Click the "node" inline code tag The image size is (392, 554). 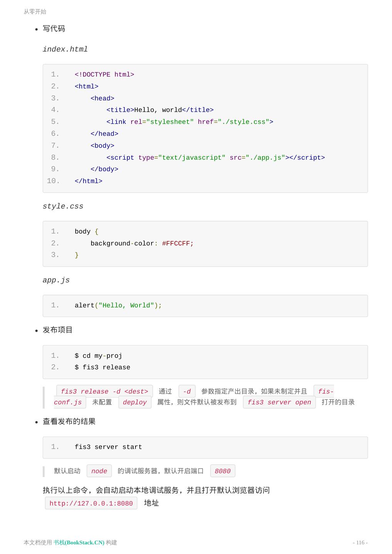coord(99,471)
